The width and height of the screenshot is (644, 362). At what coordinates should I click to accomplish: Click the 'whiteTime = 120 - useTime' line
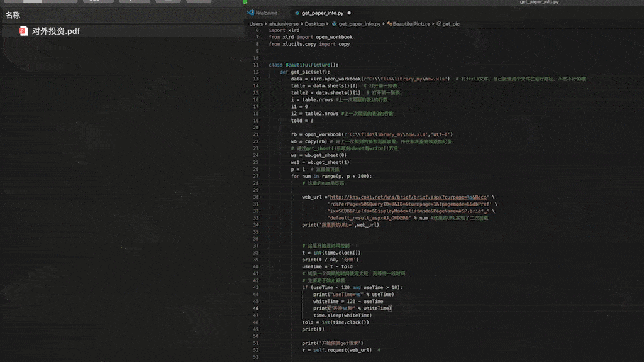point(348,301)
